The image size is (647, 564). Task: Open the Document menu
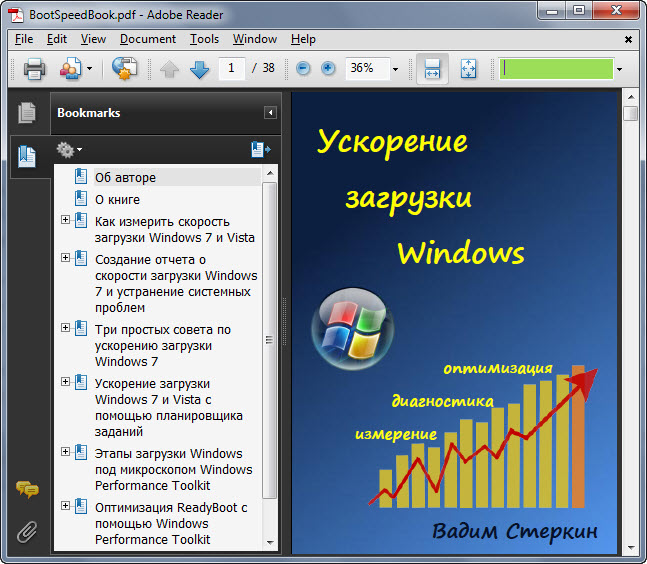point(148,39)
